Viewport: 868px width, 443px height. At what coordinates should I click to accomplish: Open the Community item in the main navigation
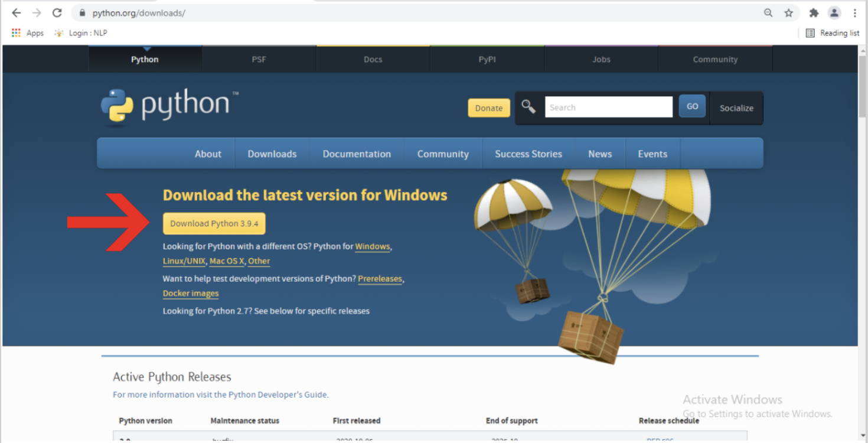click(443, 154)
